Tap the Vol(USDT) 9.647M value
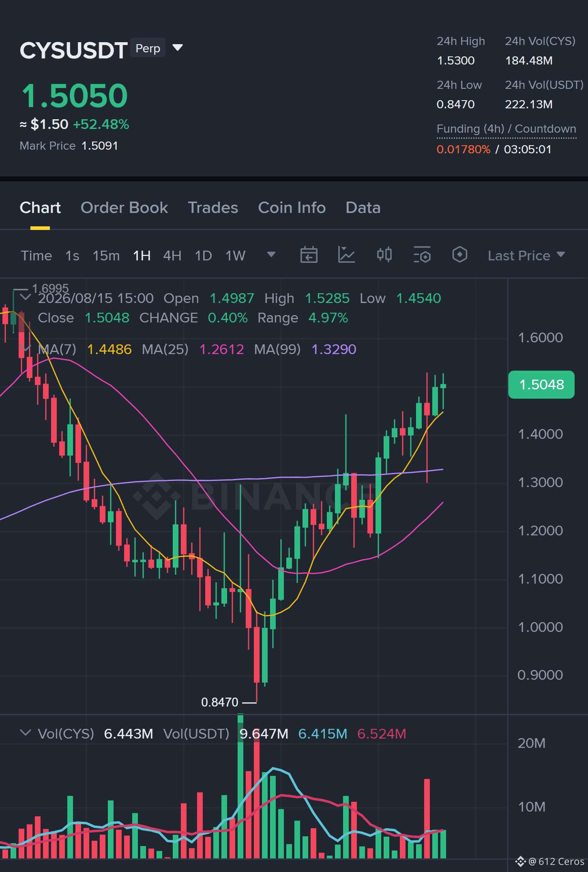 click(264, 734)
